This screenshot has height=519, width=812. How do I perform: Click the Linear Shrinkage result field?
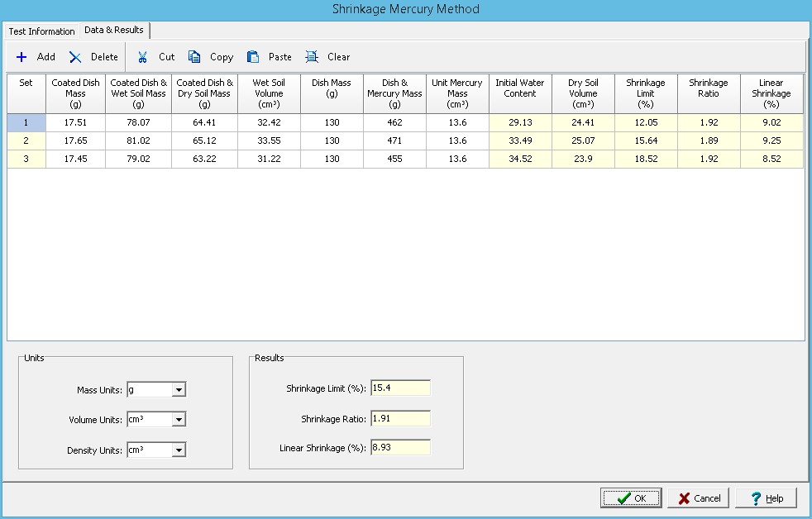click(x=401, y=448)
